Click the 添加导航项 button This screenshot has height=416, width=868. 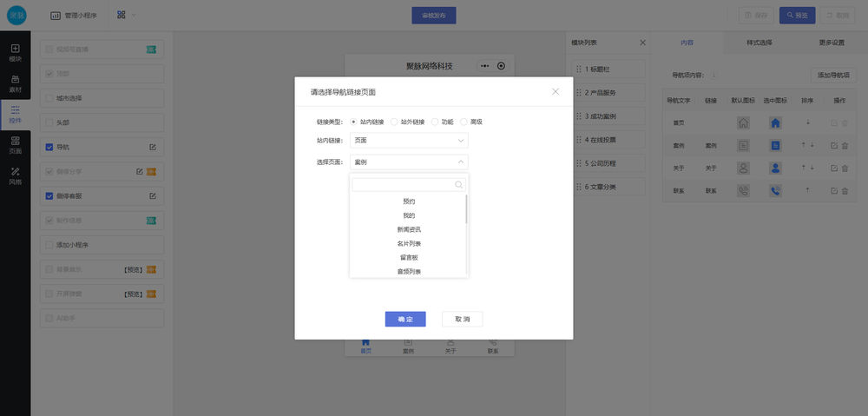pos(833,76)
